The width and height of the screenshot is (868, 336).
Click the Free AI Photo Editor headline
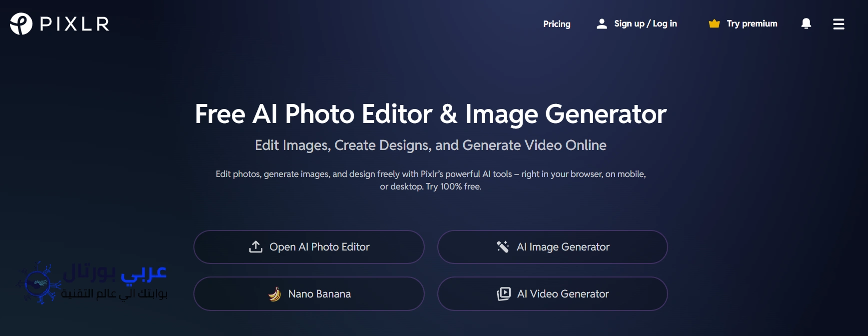(x=430, y=114)
